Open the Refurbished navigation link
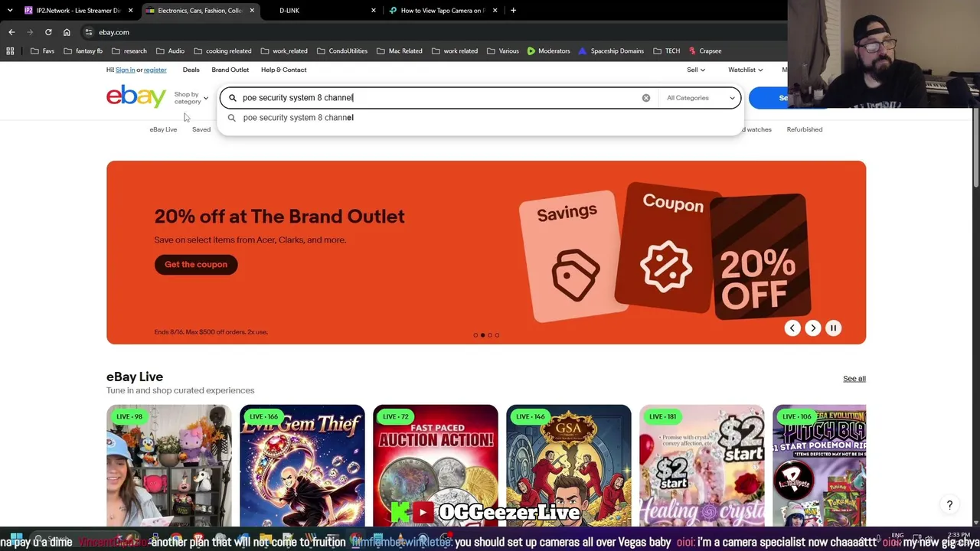 click(x=804, y=129)
